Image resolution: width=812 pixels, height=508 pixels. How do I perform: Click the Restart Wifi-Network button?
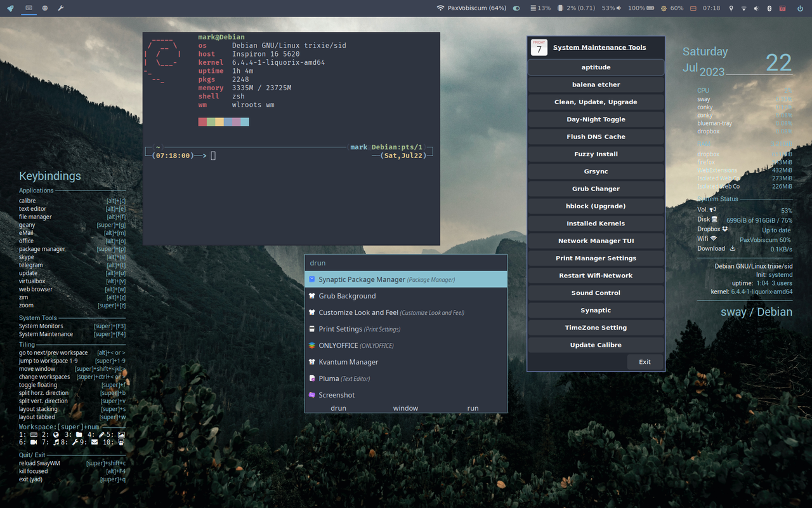point(596,275)
